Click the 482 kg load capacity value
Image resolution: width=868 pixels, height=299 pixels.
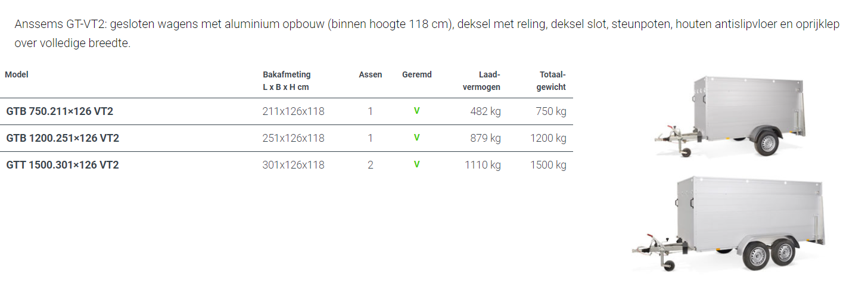point(486,111)
